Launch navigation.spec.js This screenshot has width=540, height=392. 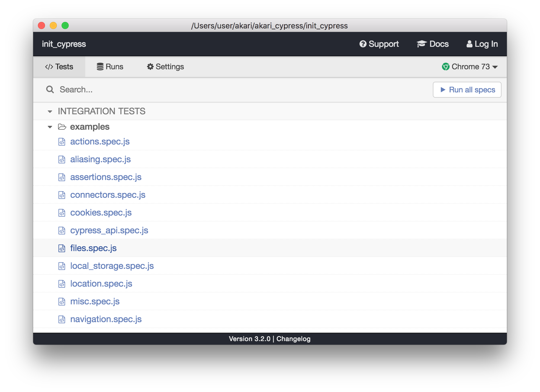(x=106, y=319)
